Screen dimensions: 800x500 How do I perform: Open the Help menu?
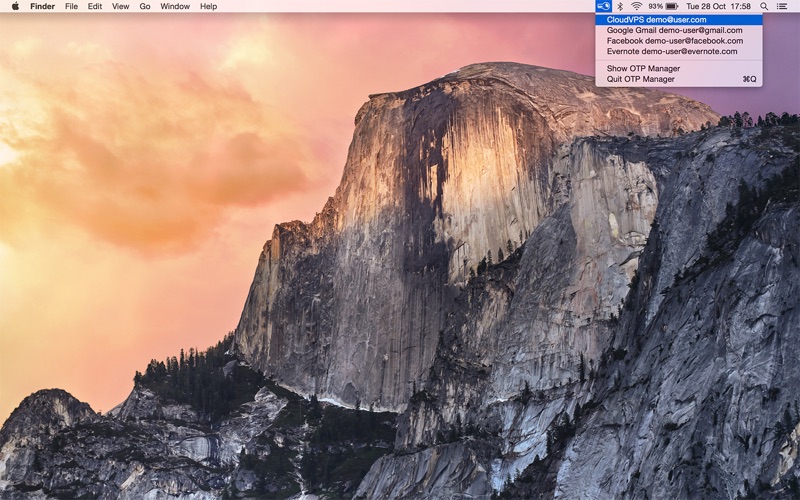coord(208,6)
